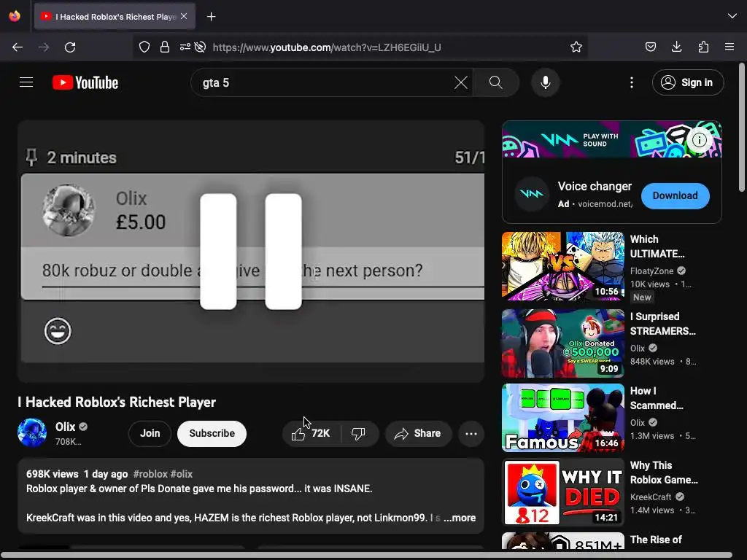Pause the video via the large pause overlay
The image size is (747, 560).
tap(251, 252)
